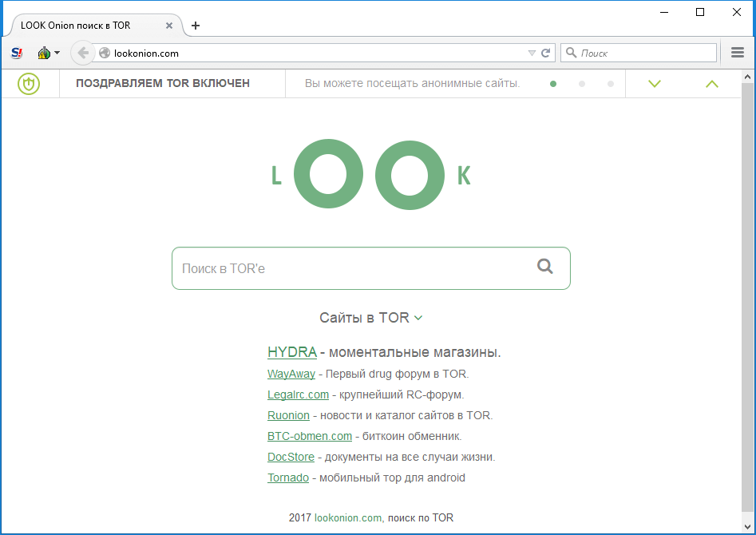Click the lookonion.com footer link
This screenshot has width=756, height=535.
tap(348, 517)
